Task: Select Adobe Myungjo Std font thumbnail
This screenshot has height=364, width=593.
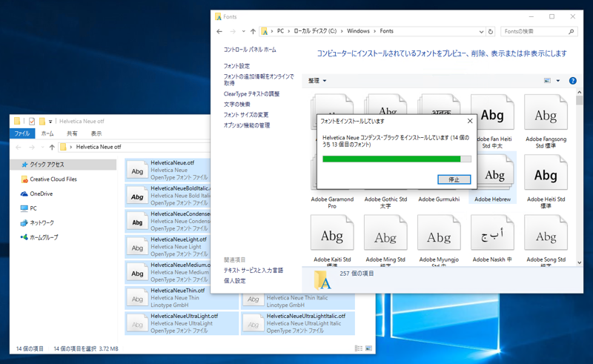Action: 439,233
